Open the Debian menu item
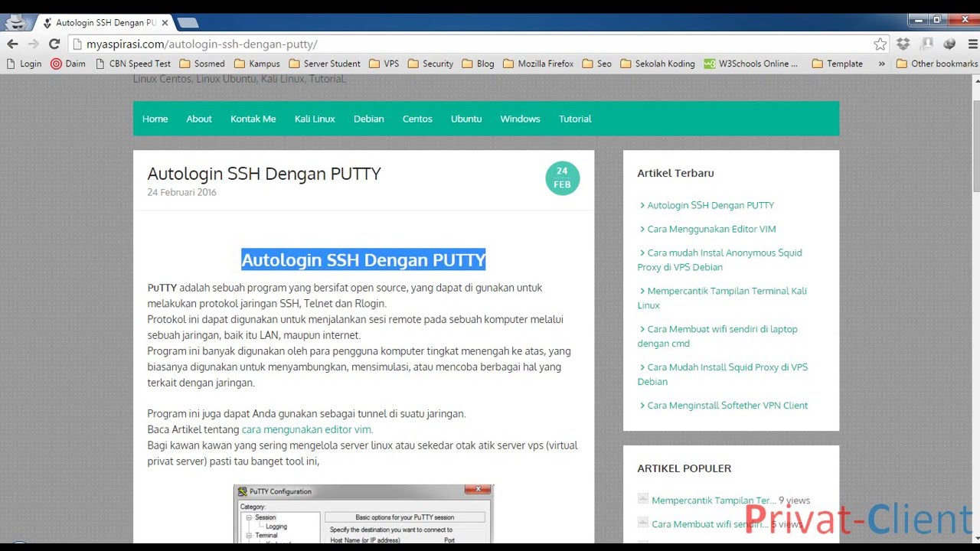The width and height of the screenshot is (980, 551). [x=369, y=119]
